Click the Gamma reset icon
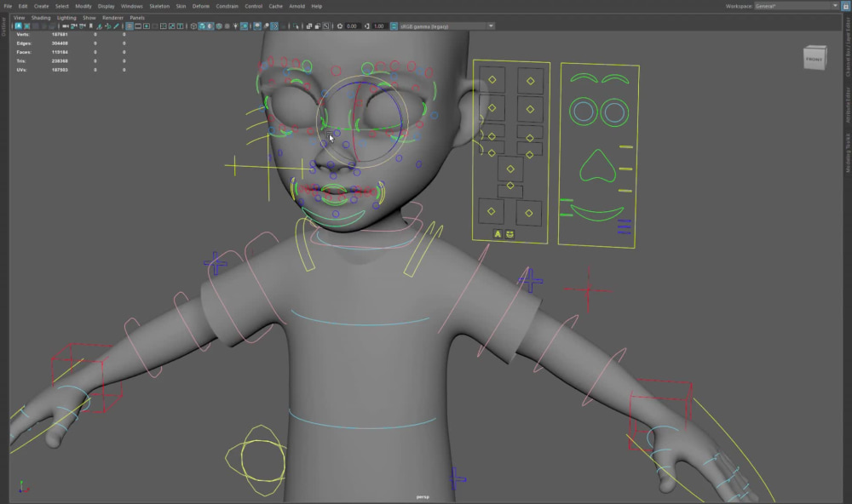 coord(366,26)
